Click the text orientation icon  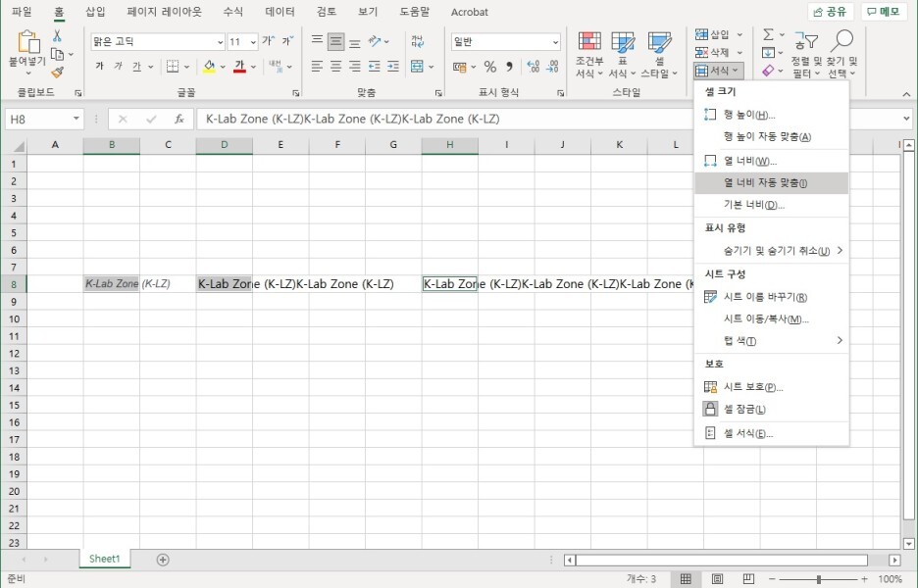[x=375, y=41]
